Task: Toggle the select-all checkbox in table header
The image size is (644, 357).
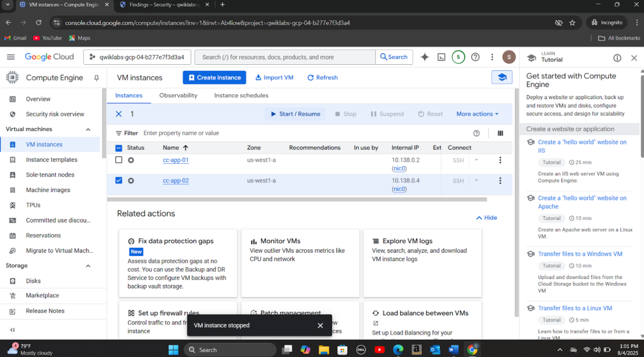Action: [x=119, y=148]
